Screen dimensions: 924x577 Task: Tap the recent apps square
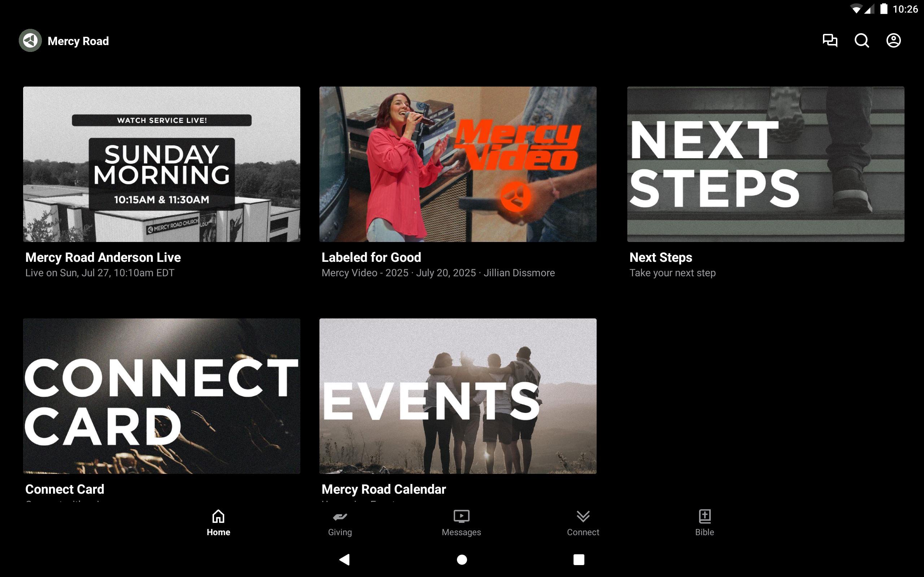(579, 559)
